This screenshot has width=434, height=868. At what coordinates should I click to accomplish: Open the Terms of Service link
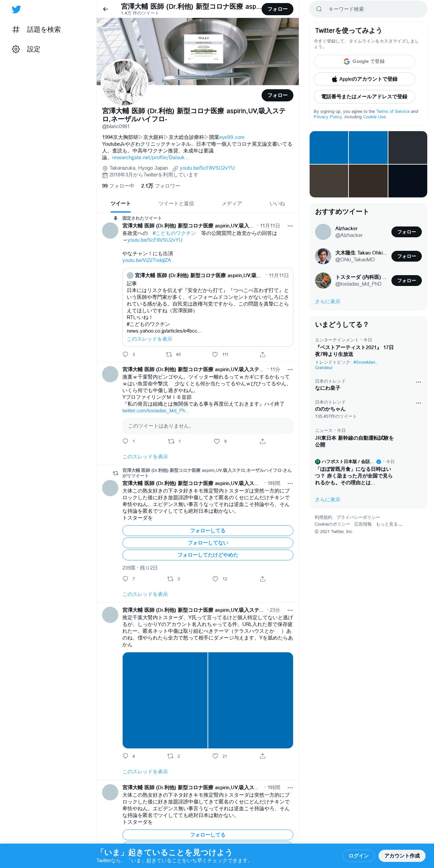click(393, 112)
